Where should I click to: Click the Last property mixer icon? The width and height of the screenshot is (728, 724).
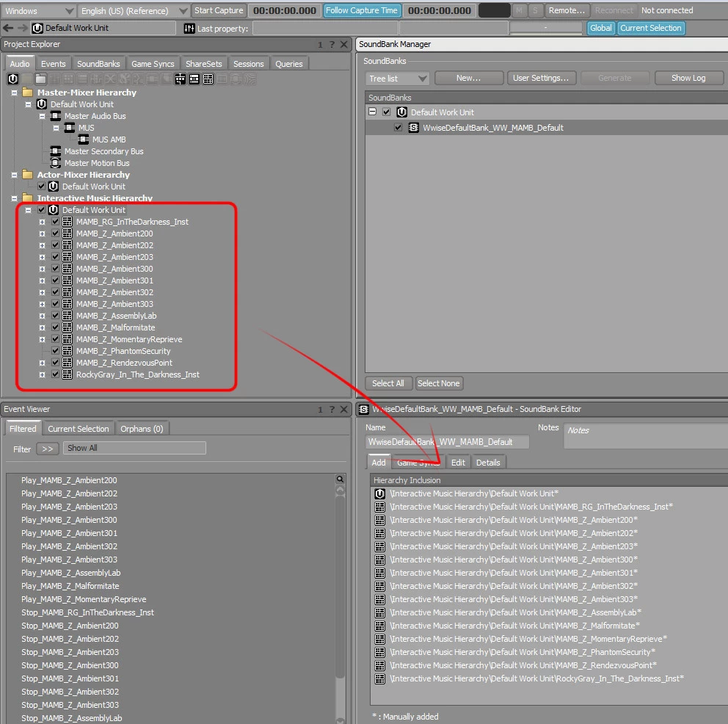pyautogui.click(x=190, y=28)
